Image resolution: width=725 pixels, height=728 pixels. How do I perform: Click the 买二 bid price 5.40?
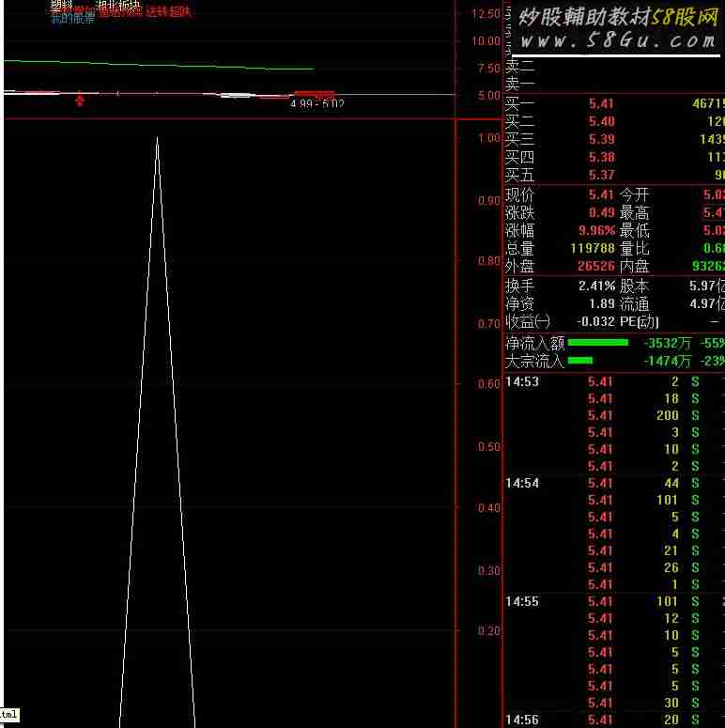tap(602, 121)
